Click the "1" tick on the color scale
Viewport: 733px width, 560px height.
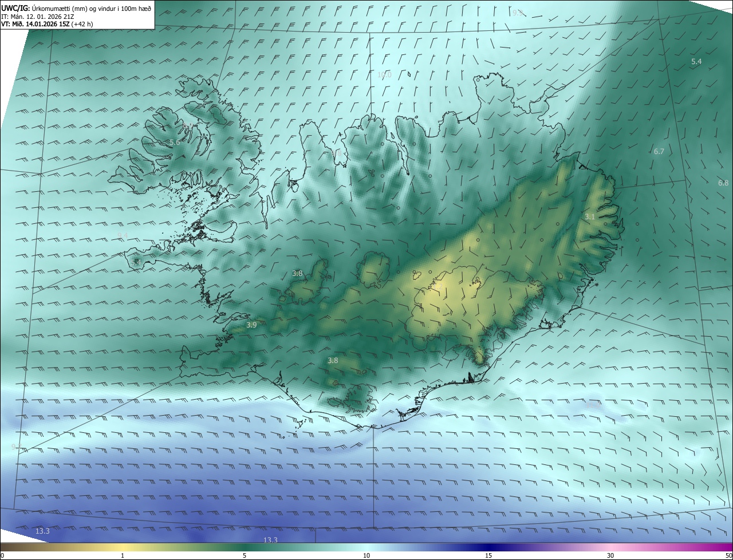[x=123, y=555]
